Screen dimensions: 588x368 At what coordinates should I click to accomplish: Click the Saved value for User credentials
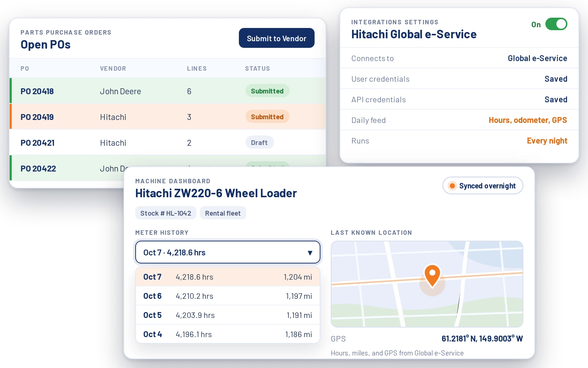556,79
